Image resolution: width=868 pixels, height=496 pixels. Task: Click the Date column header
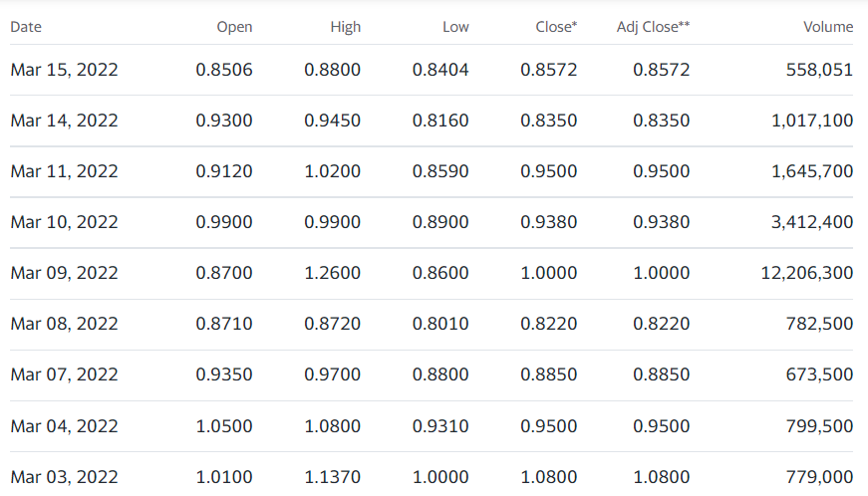26,27
